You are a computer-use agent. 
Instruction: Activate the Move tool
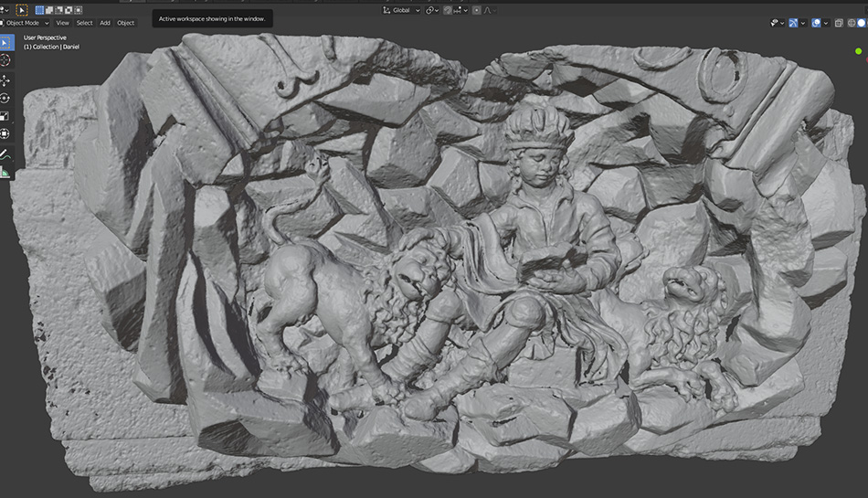point(5,79)
